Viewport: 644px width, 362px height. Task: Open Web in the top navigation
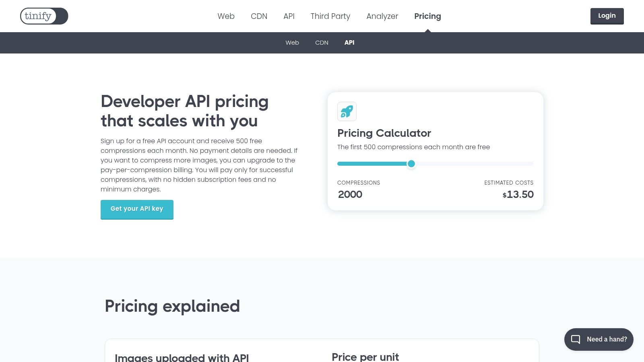[x=226, y=16]
